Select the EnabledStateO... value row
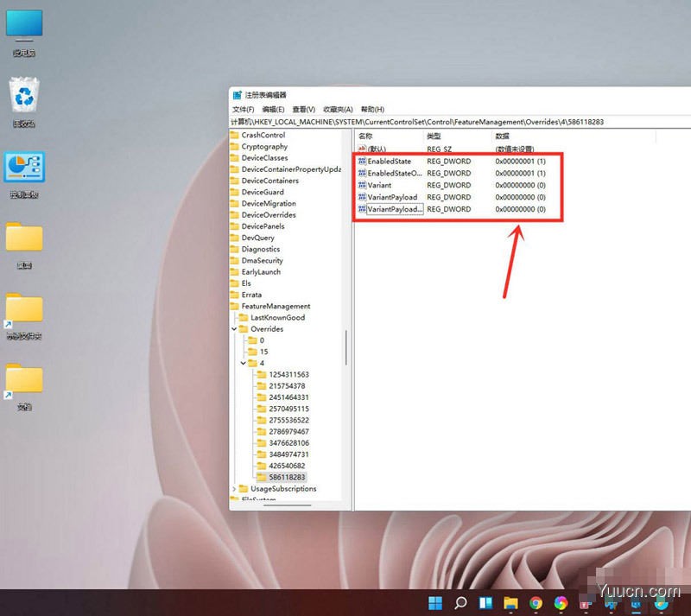 [x=452, y=174]
